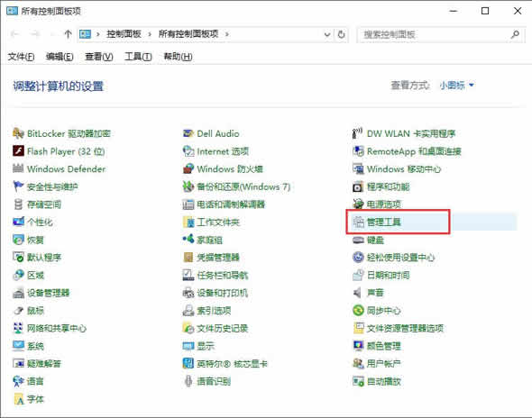This screenshot has width=532, height=418.
Task: Click the refresh button beside address bar
Action: tap(341, 34)
